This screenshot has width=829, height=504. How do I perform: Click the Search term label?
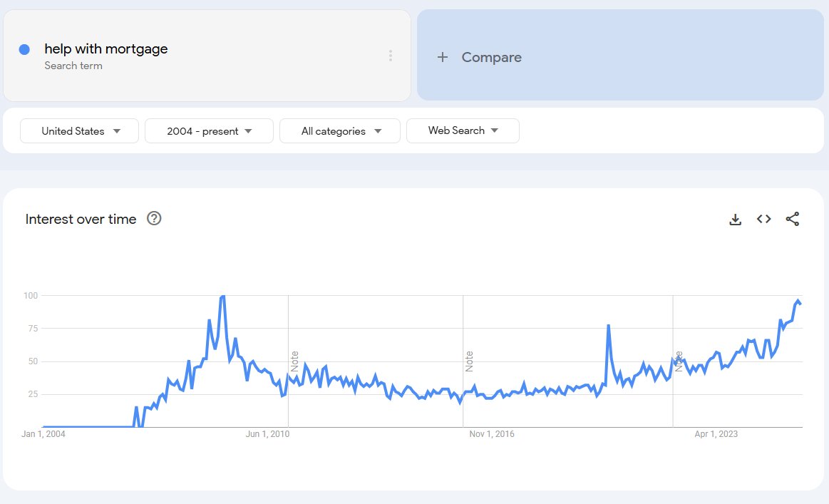(x=73, y=66)
